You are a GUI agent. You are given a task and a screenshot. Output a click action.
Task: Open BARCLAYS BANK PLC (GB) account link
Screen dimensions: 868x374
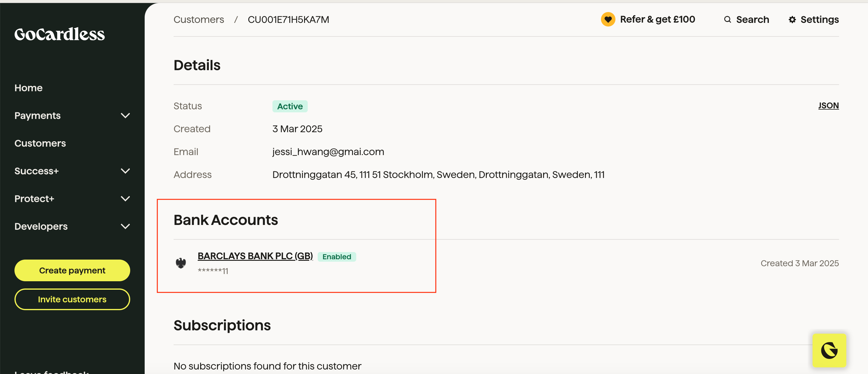pos(255,256)
